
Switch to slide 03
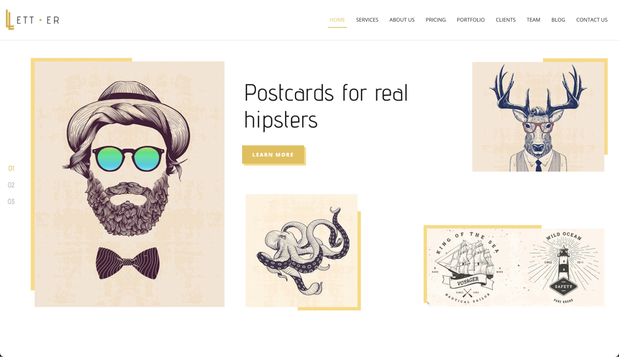[11, 202]
